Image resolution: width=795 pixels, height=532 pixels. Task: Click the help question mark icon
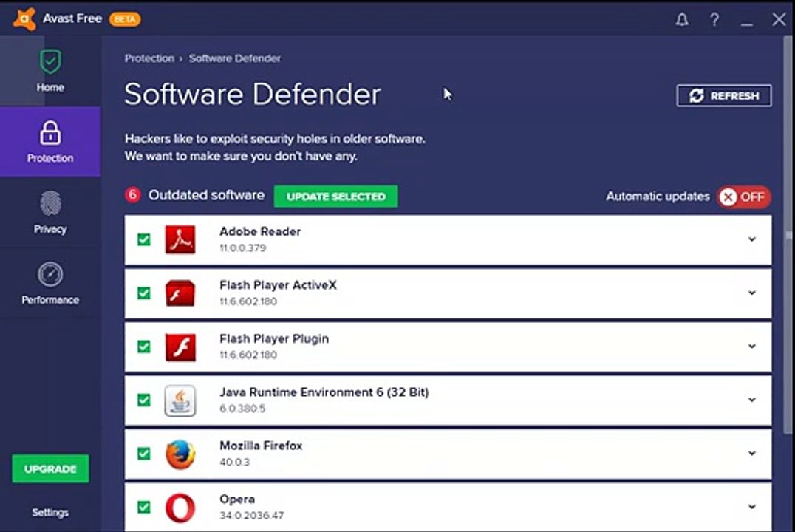(x=714, y=20)
